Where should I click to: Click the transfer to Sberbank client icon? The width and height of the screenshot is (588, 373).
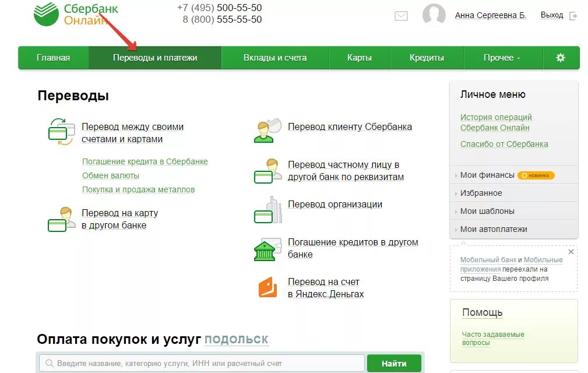click(x=267, y=131)
